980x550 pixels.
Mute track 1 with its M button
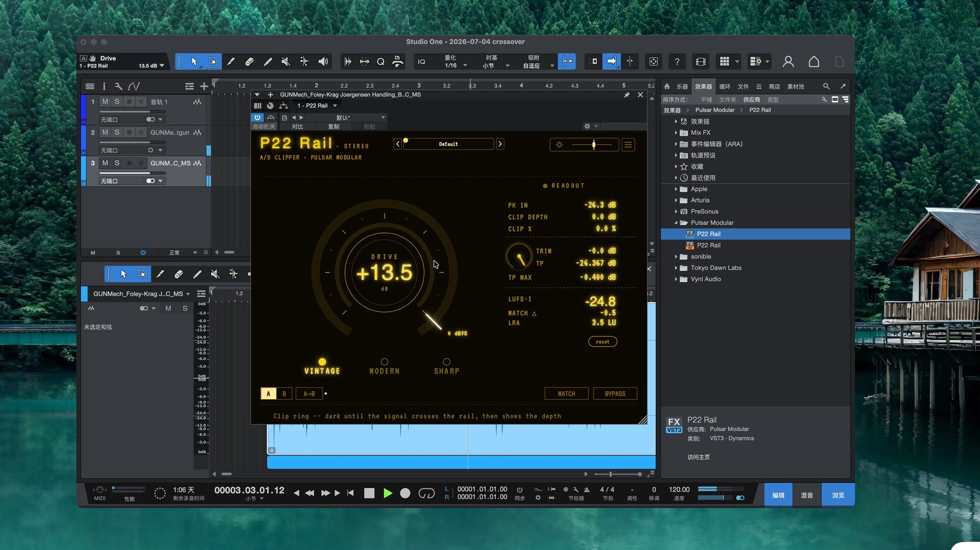pos(105,102)
